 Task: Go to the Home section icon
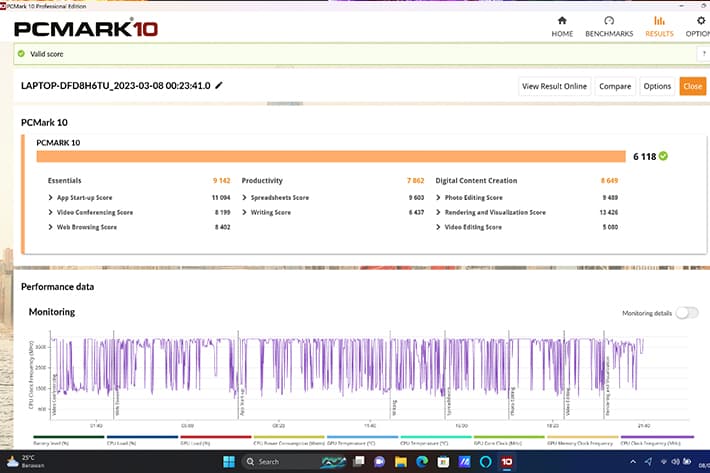562,20
